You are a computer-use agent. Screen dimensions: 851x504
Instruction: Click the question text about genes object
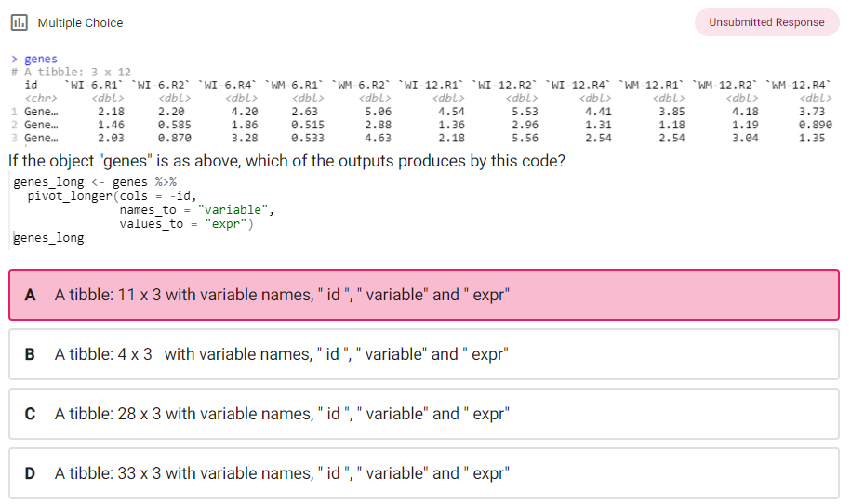(286, 161)
